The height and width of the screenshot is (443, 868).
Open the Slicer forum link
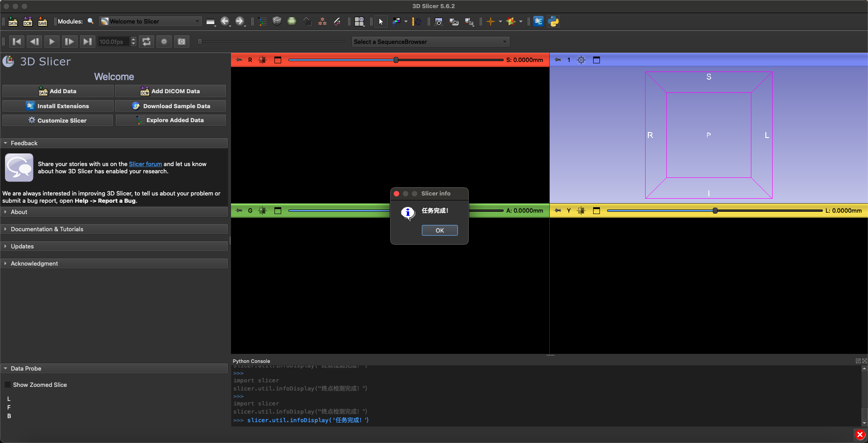(145, 164)
